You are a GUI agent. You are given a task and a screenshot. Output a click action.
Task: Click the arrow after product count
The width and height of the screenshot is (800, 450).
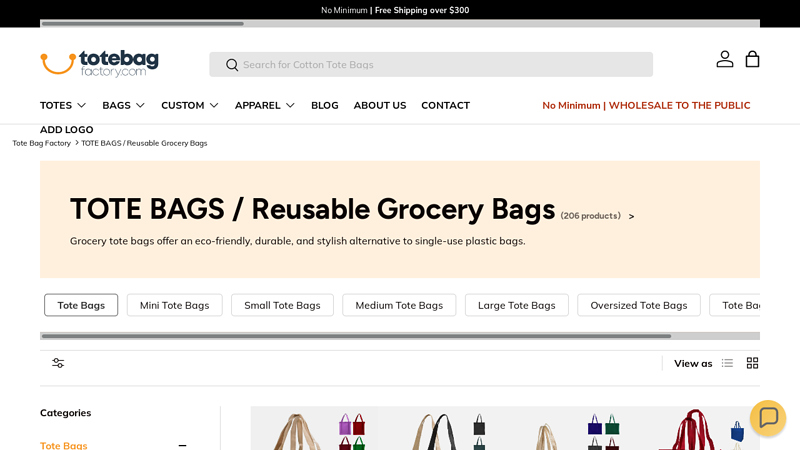pos(632,216)
